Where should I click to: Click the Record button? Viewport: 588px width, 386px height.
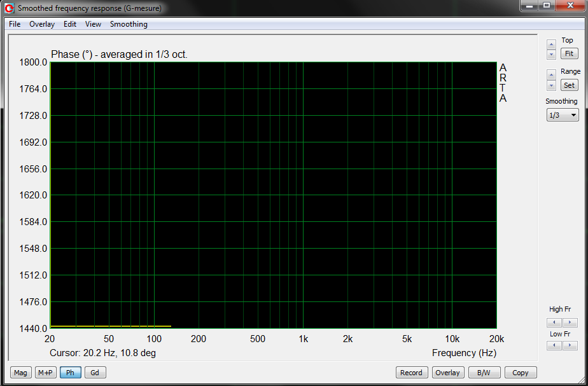pyautogui.click(x=411, y=373)
